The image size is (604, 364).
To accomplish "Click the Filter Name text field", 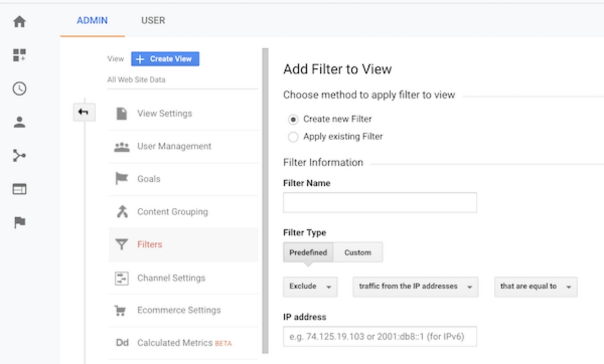I will [379, 202].
